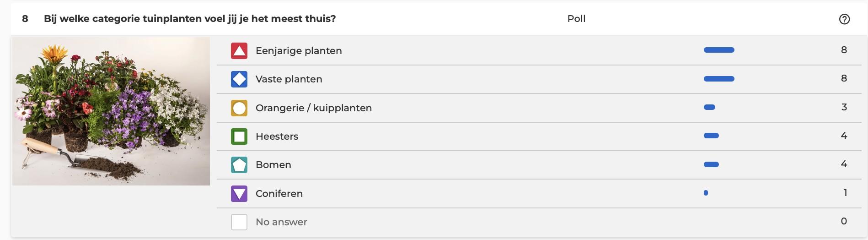Click the No answer label text
868x240 pixels.
coord(281,222)
